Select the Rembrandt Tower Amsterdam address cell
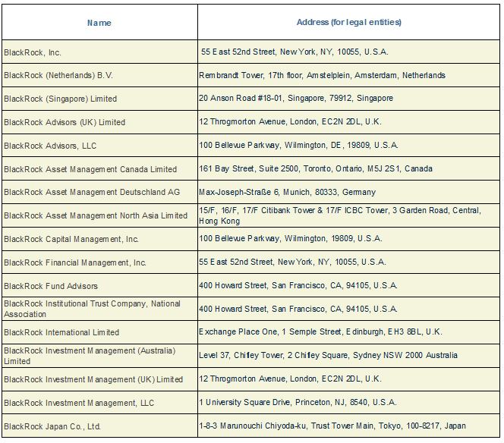This screenshot has height=443, width=504. (x=348, y=75)
